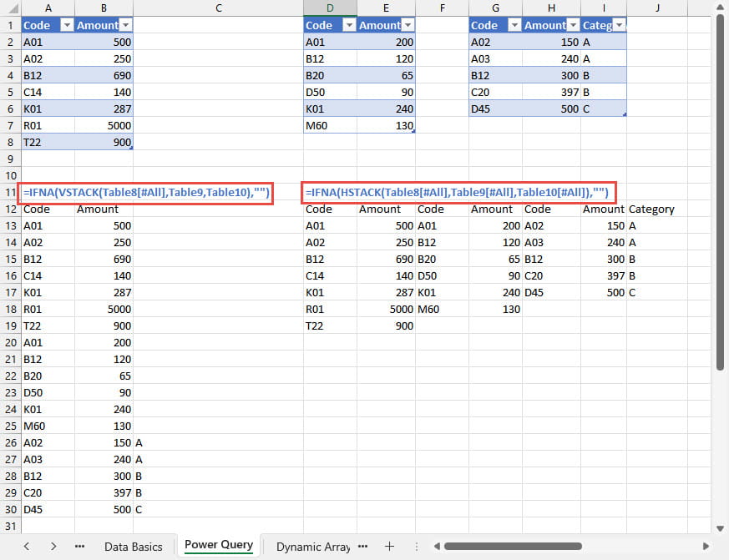The image size is (729, 560).
Task: Select the Power Query sheet tab
Action: click(218, 545)
